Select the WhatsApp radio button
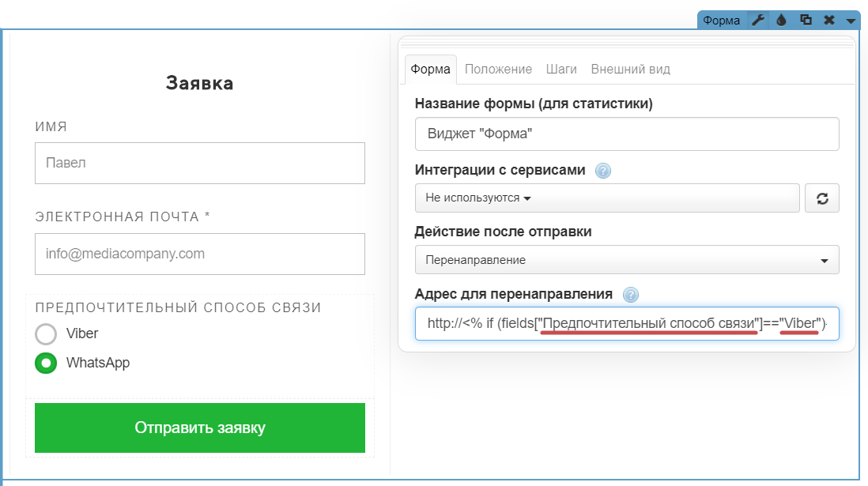The width and height of the screenshot is (868, 486). pyautogui.click(x=46, y=364)
